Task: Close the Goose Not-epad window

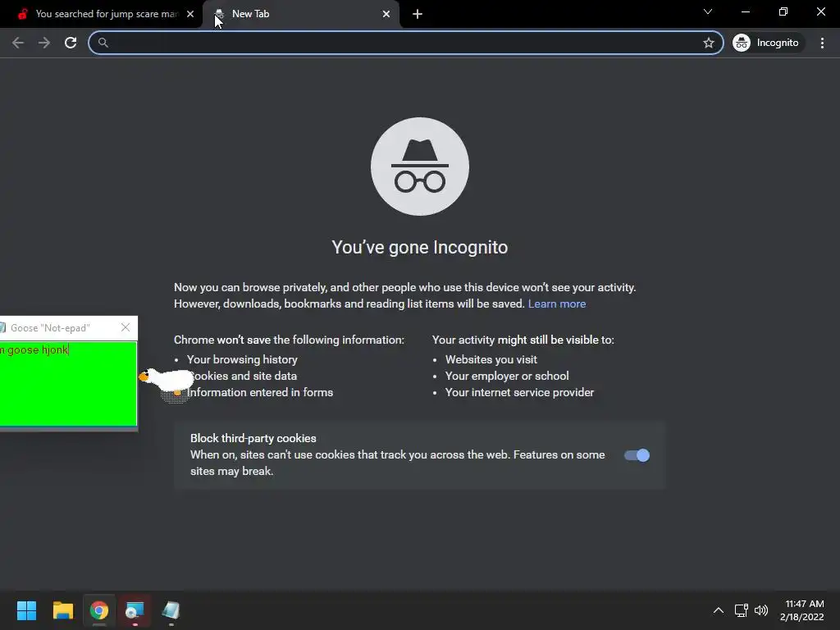Action: pyautogui.click(x=126, y=327)
